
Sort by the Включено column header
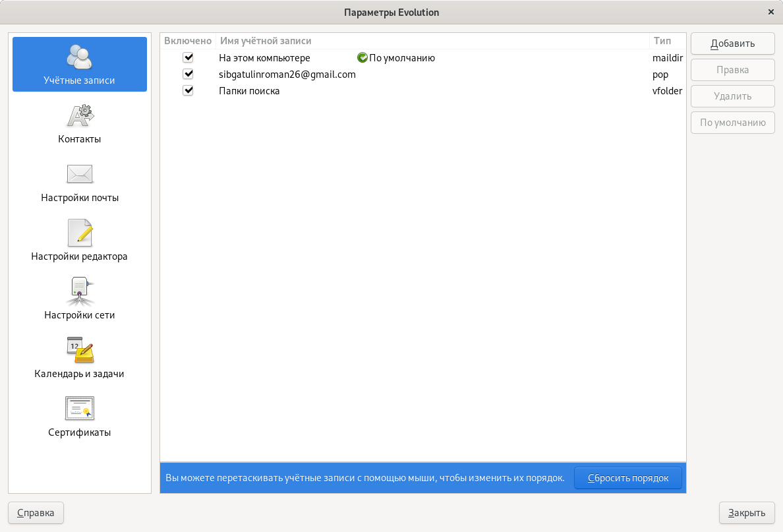[188, 41]
